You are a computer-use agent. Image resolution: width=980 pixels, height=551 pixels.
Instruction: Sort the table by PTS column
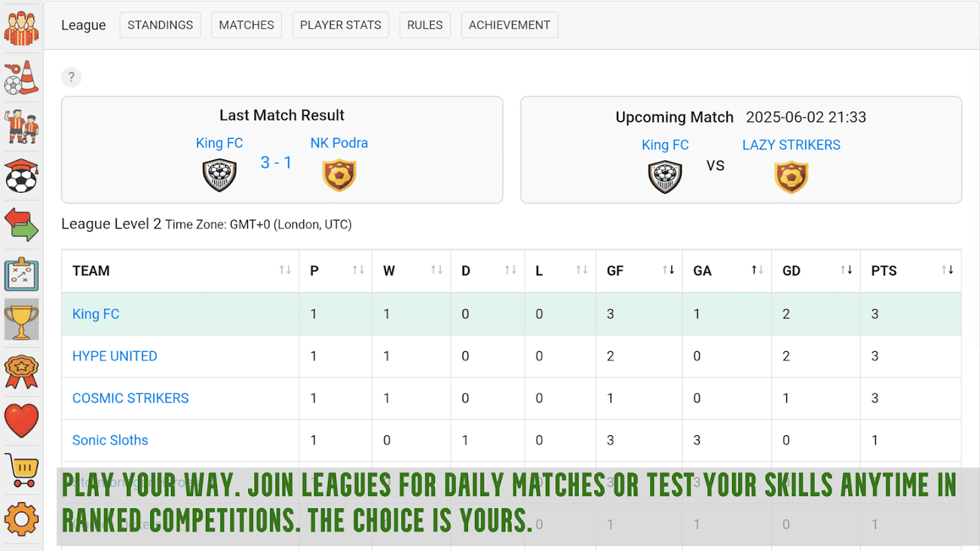click(948, 270)
